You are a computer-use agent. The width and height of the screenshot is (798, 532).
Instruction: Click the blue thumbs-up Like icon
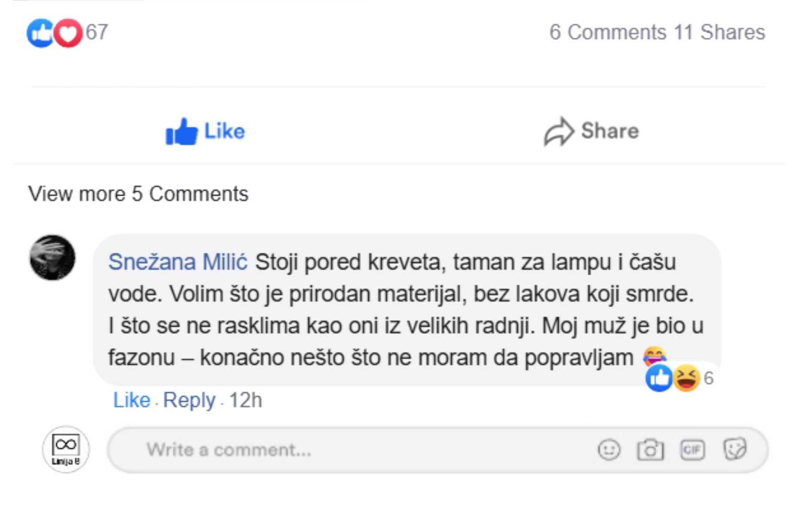coord(181,132)
